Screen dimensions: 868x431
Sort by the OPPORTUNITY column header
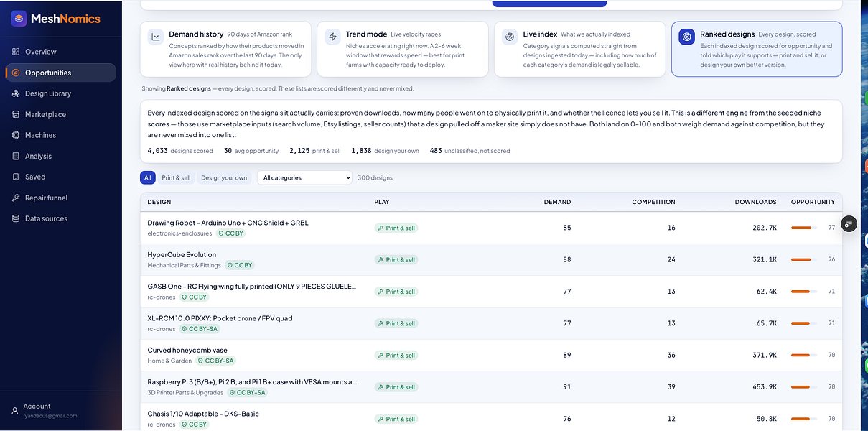(x=813, y=202)
